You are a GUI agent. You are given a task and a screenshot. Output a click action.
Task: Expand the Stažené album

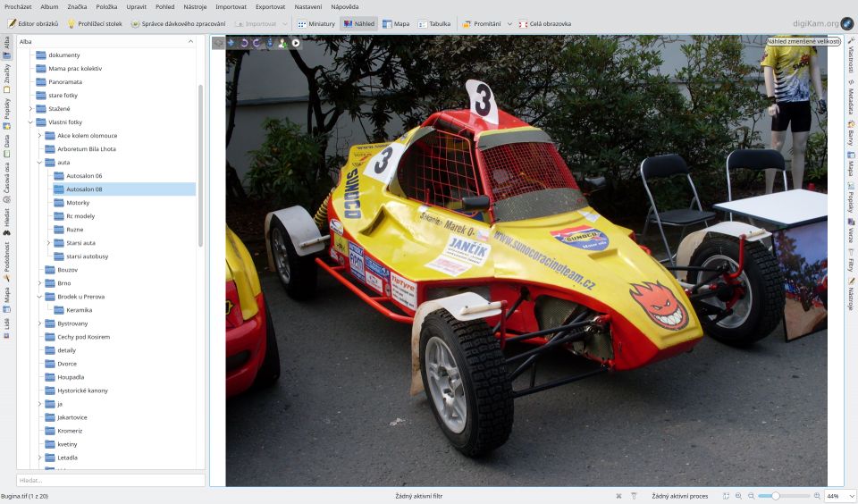pyautogui.click(x=30, y=109)
